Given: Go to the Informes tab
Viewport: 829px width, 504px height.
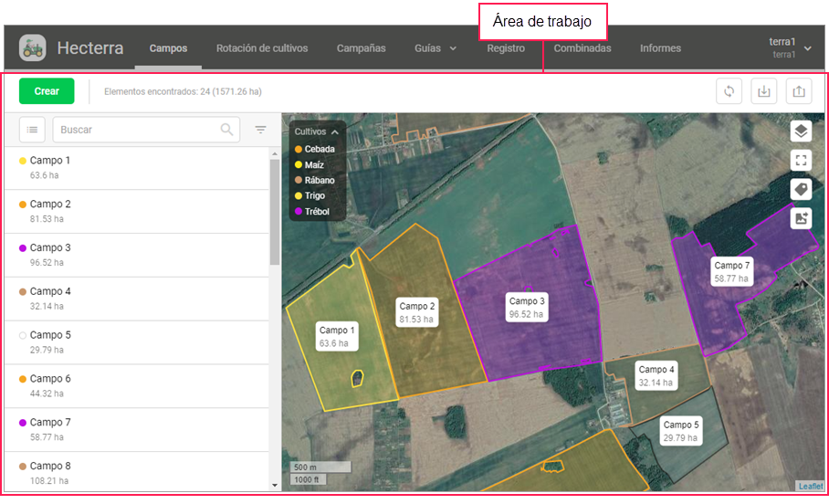Looking at the screenshot, I should pyautogui.click(x=660, y=48).
